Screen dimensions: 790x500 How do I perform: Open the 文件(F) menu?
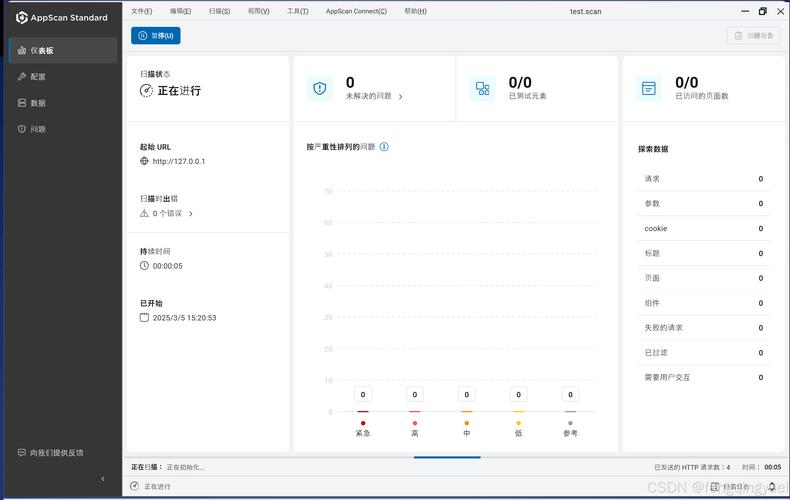(x=142, y=11)
